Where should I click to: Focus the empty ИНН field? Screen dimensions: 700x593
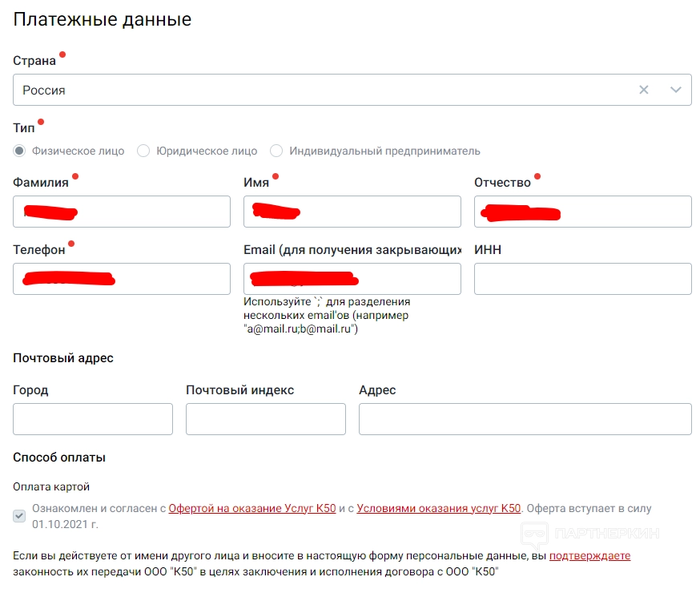(x=582, y=279)
